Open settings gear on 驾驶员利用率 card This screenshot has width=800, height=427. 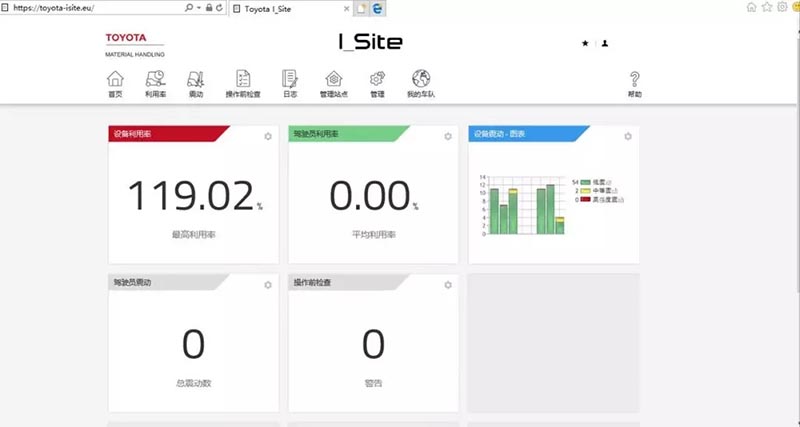448,136
